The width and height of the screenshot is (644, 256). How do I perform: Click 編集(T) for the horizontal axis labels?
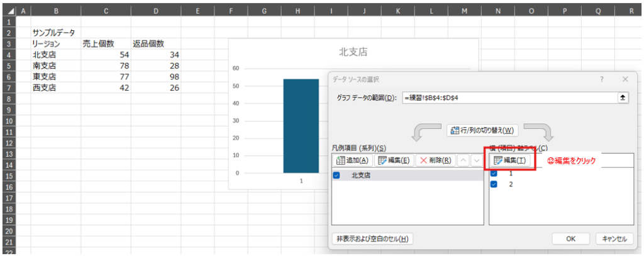510,160
